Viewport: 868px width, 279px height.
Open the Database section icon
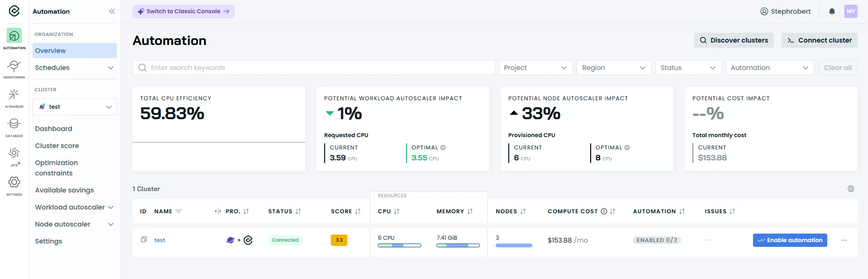(x=14, y=127)
